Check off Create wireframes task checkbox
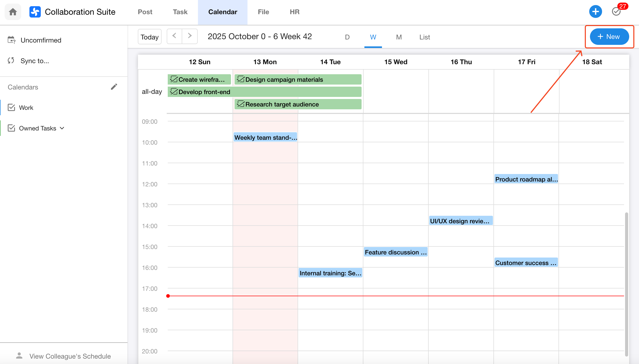This screenshot has height=364, width=639. click(174, 79)
